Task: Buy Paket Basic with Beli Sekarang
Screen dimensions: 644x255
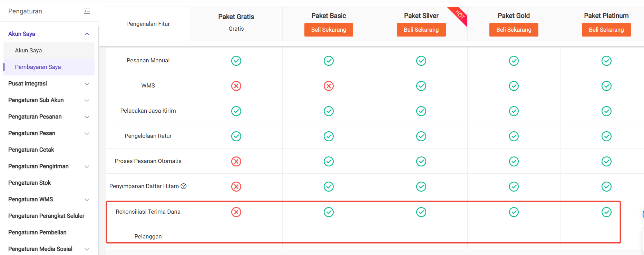Action: click(x=329, y=30)
